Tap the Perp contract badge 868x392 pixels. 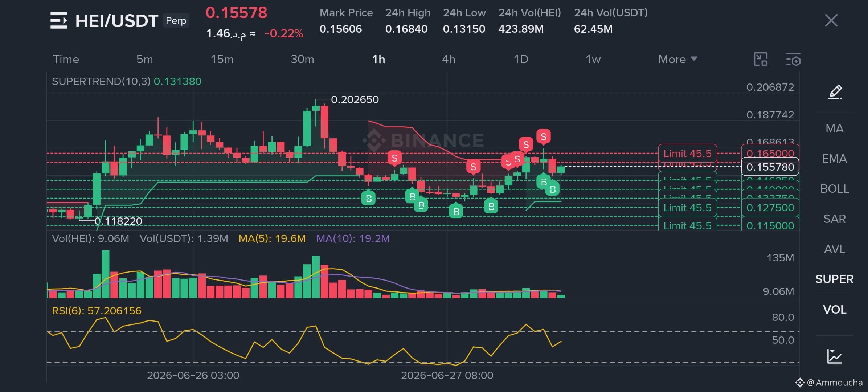(176, 21)
